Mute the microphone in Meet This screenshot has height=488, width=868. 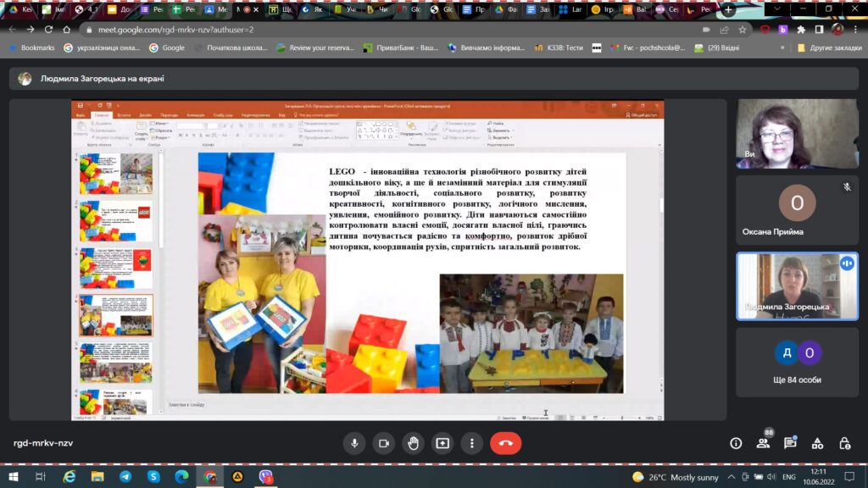354,443
